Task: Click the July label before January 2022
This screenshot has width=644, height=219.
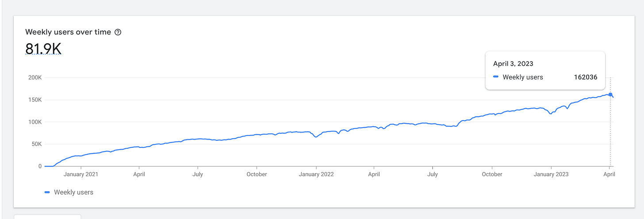Action: point(198,174)
